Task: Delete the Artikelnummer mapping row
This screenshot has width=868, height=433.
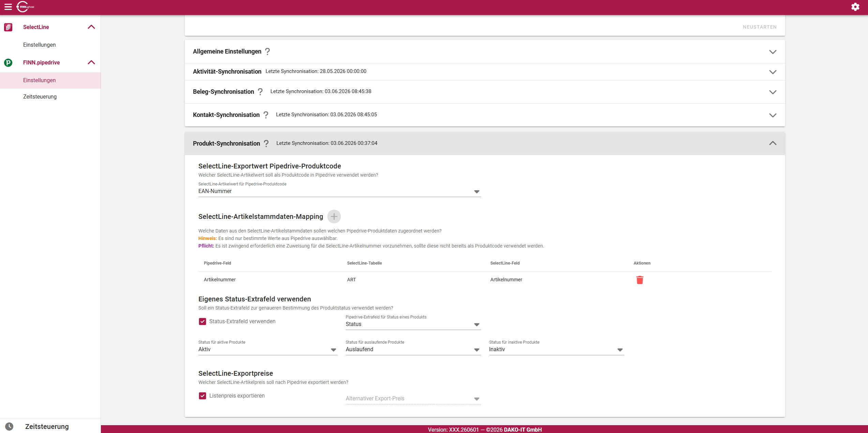Action: (x=640, y=280)
